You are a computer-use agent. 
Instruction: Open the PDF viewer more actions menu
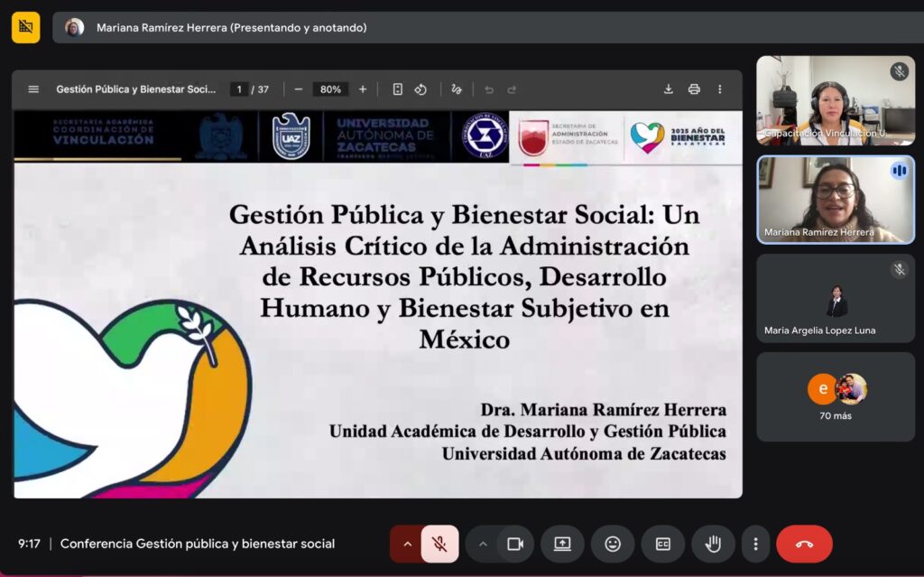click(x=719, y=89)
